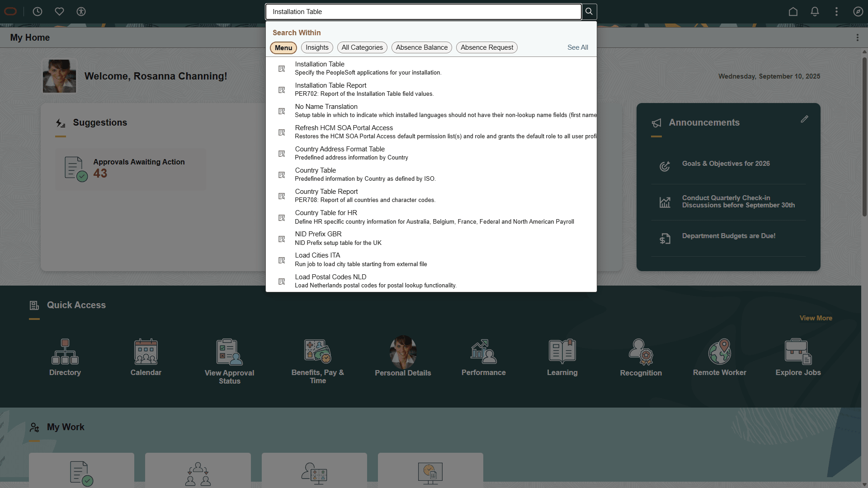The image size is (868, 488).
Task: Open Learning quick access tile
Action: tap(562, 357)
